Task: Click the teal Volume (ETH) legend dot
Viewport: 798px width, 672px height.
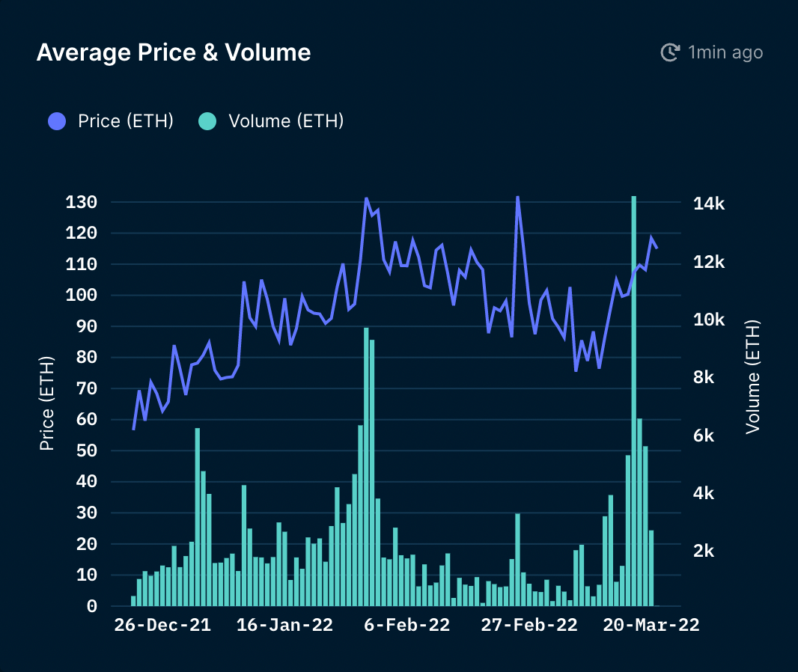Action: tap(207, 121)
